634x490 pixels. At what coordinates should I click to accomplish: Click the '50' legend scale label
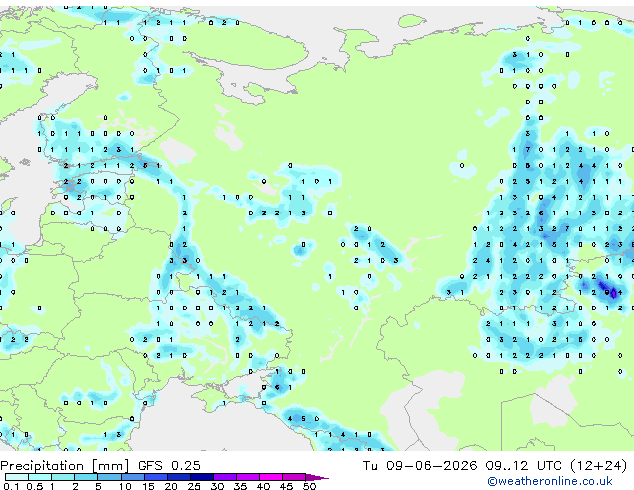point(309,486)
